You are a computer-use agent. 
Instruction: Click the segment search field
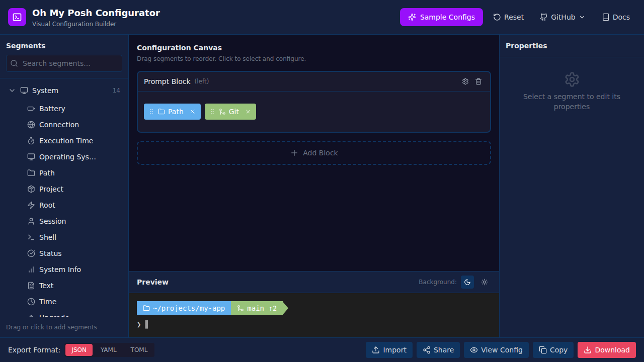(x=64, y=63)
